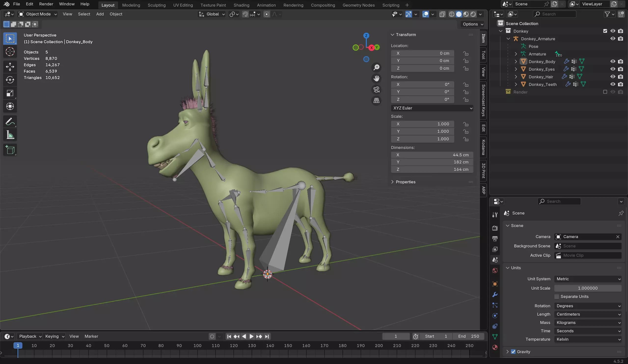Switch to the Sculpting workspace tab
This screenshot has height=364, width=628.
click(x=156, y=5)
